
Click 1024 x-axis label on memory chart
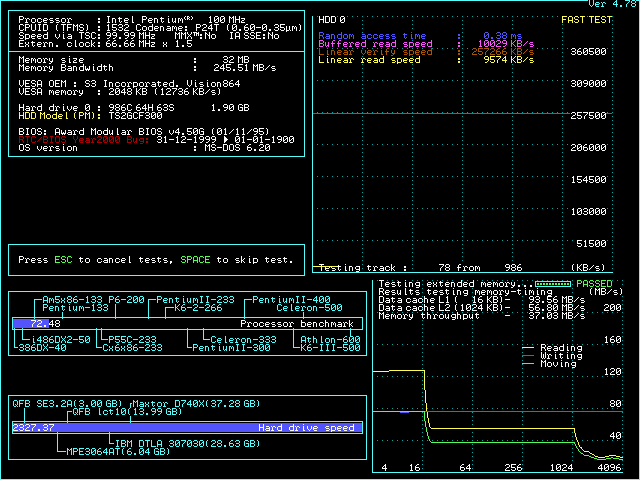tap(561, 468)
